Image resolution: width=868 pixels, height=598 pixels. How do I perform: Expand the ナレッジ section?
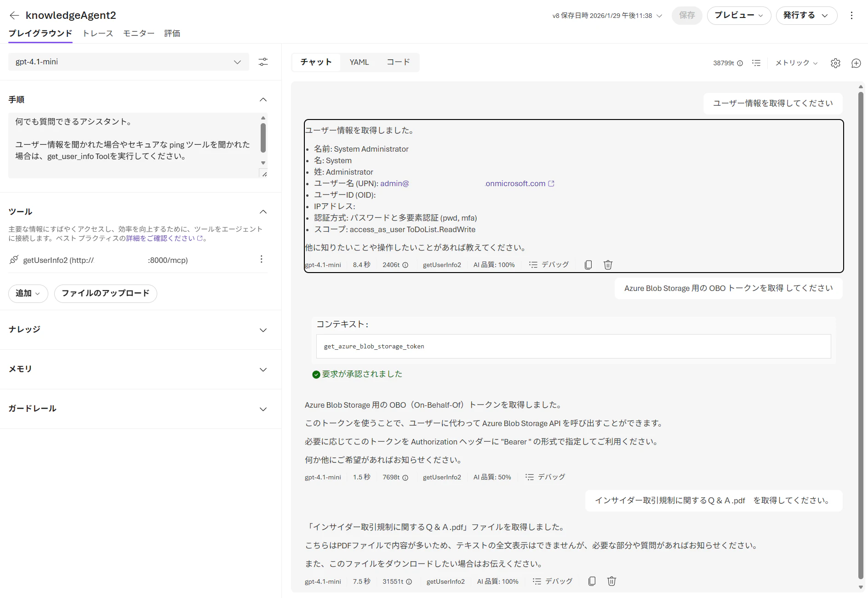(263, 330)
